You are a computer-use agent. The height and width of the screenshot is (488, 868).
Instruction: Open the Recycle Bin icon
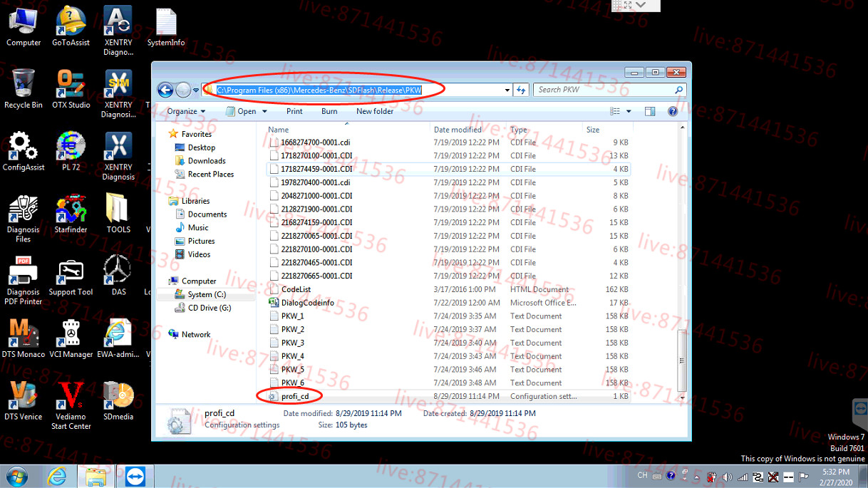(x=23, y=88)
